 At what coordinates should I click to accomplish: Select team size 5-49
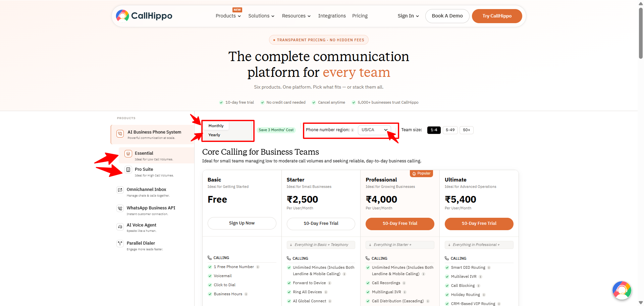pos(450,130)
